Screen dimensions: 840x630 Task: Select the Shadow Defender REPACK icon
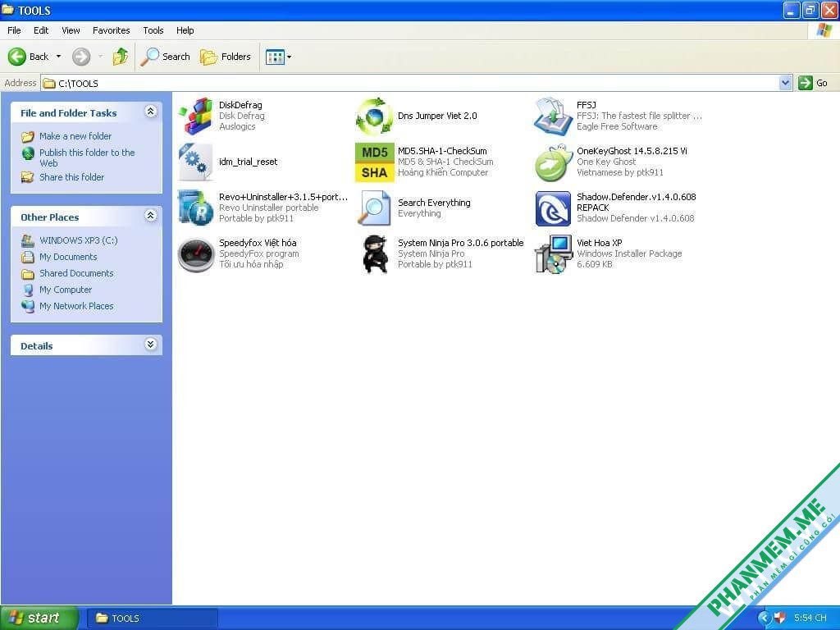coord(553,208)
